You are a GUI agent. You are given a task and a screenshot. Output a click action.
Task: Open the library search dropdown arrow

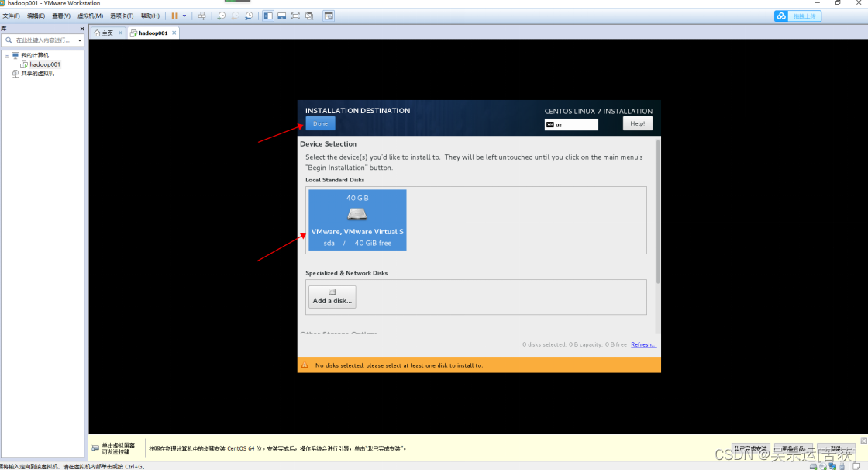(x=80, y=40)
